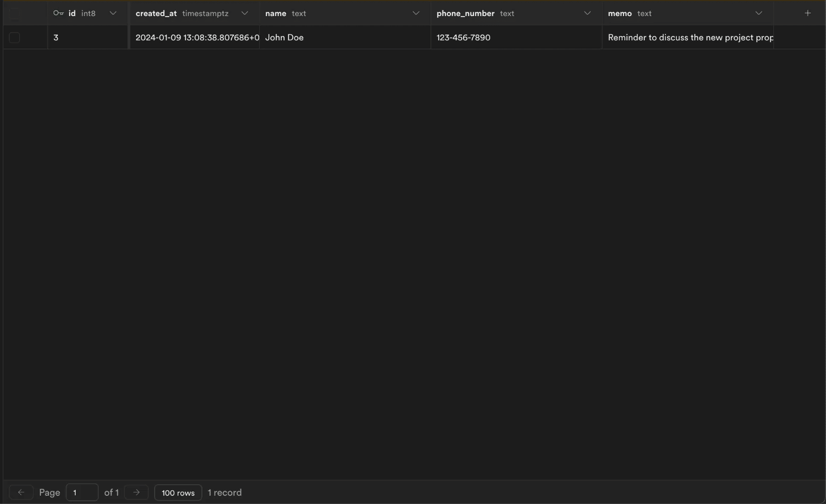The width and height of the screenshot is (826, 504).
Task: Select the checkbox for row id 3
Action: tap(15, 38)
